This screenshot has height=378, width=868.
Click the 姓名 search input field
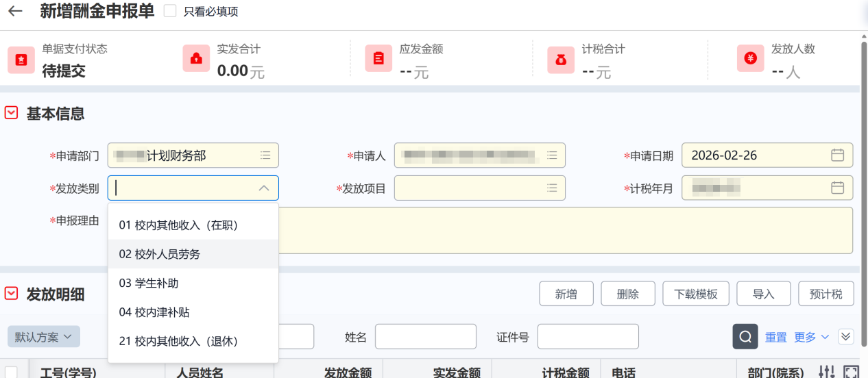click(x=425, y=337)
